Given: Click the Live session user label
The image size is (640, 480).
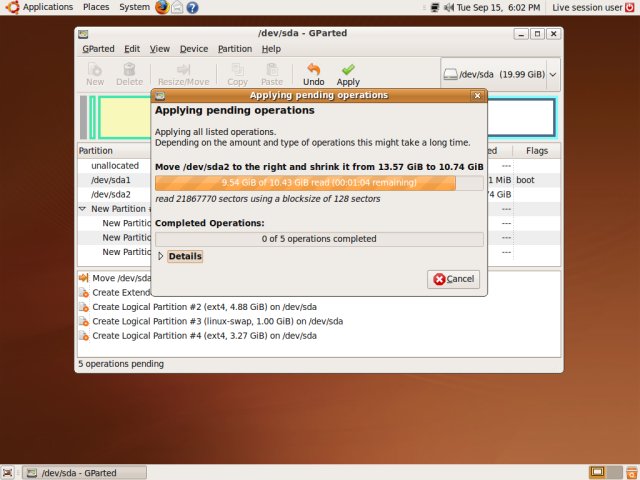Looking at the screenshot, I should click(587, 7).
